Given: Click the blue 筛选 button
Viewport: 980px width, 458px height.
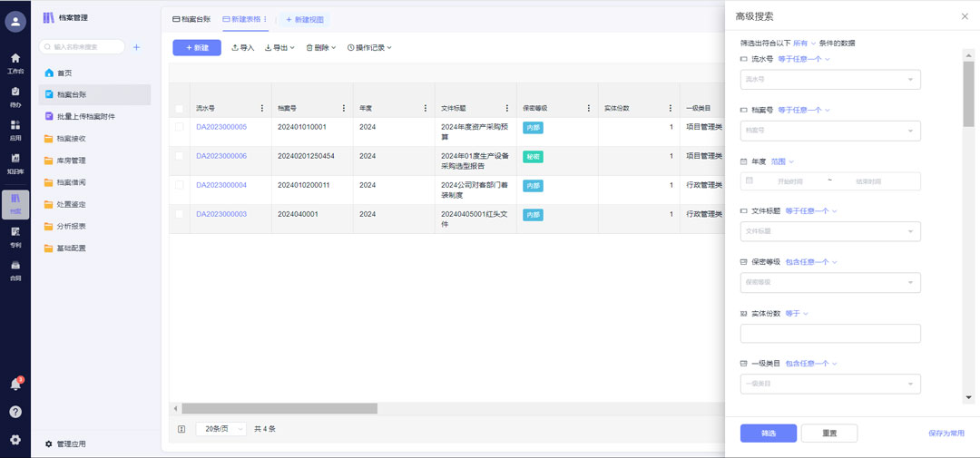Looking at the screenshot, I should coord(768,434).
